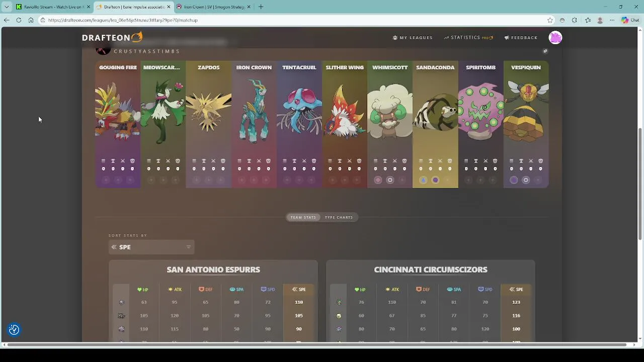Sort Espurrs table by ATK column

pos(175,290)
